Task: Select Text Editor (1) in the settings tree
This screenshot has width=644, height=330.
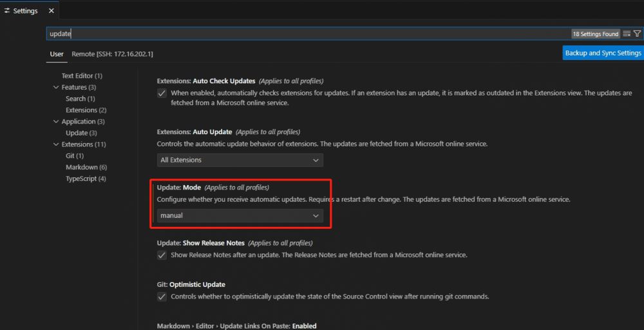Action: 82,76
